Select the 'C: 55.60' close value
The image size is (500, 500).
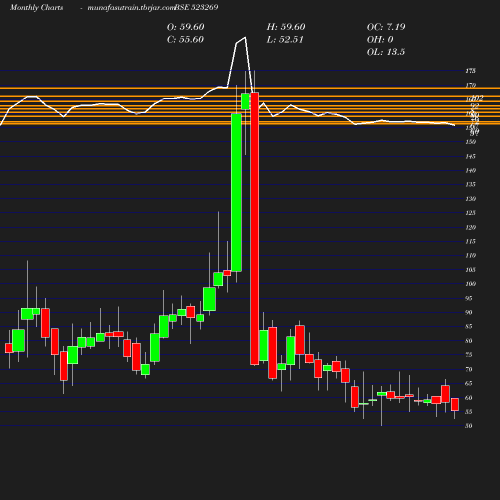pyautogui.click(x=185, y=40)
